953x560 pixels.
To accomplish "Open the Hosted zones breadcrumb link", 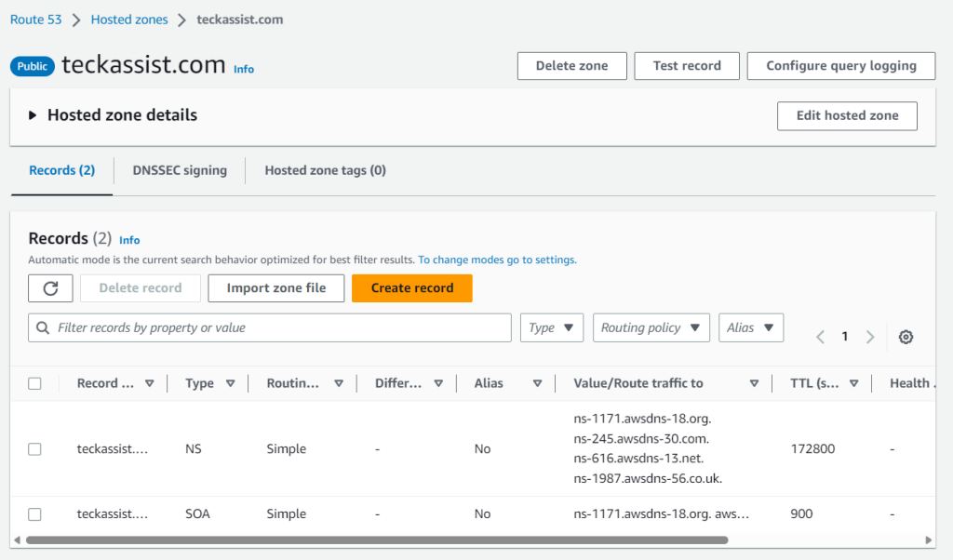I will pyautogui.click(x=129, y=19).
